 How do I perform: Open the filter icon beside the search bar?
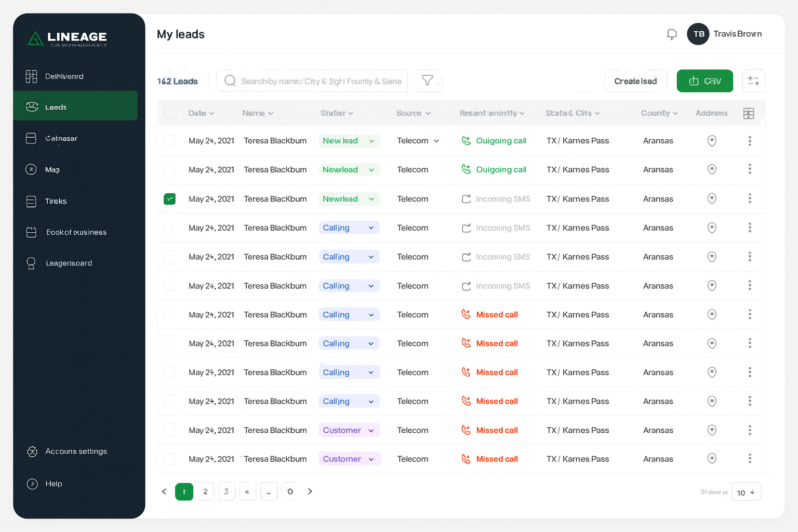coord(428,81)
